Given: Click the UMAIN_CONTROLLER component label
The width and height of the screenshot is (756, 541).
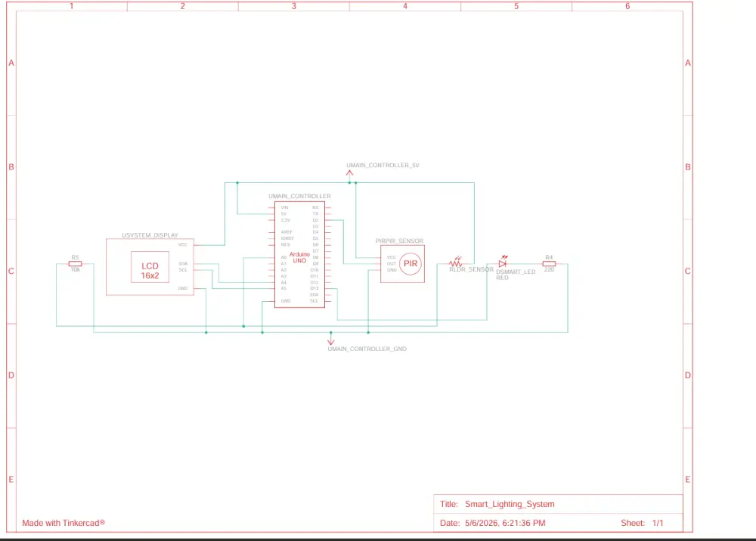Looking at the screenshot, I should pos(299,197).
